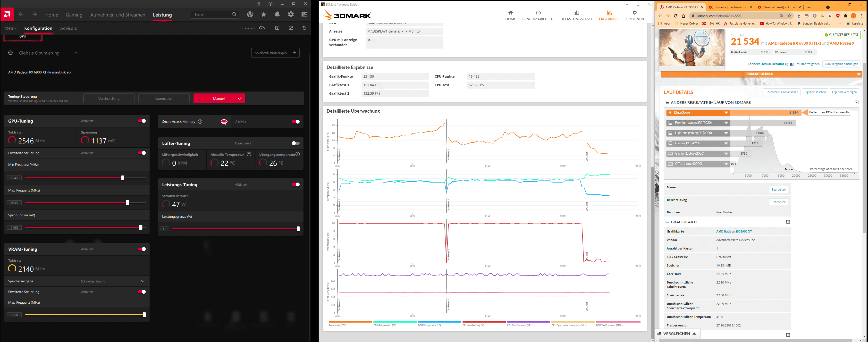Viewport: 868px width, 342px height.
Task: Open BENCHMARKTESTS in 3DMark navigation
Action: [538, 16]
